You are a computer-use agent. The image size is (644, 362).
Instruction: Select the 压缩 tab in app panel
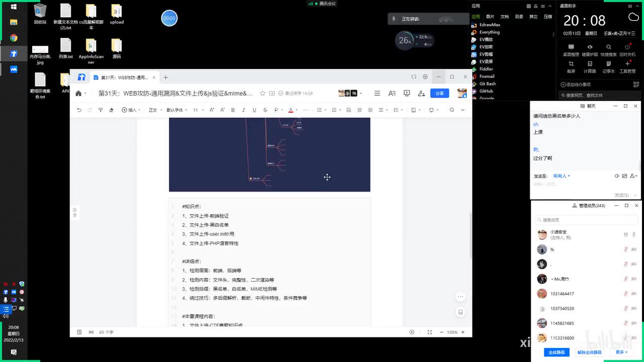[x=548, y=17]
